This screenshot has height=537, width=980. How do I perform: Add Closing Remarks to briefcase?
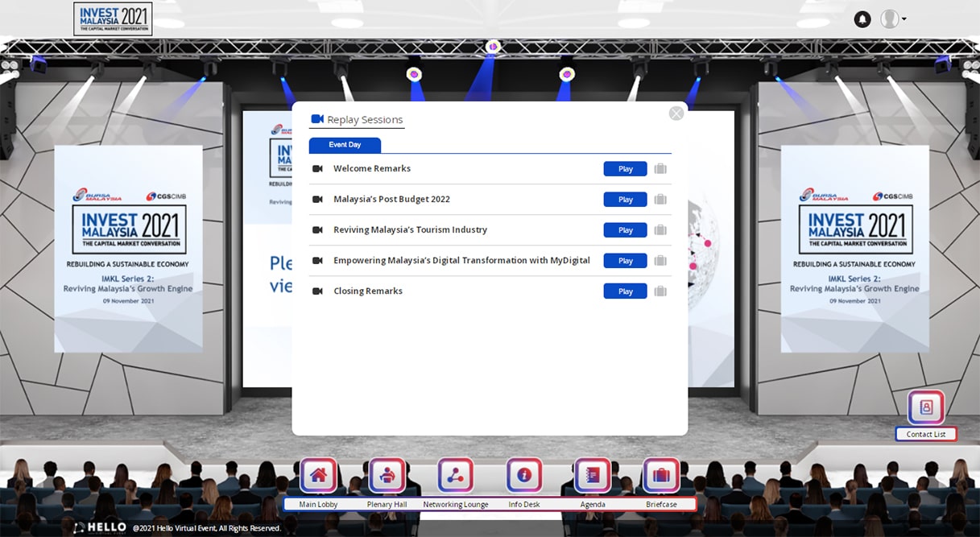click(660, 291)
